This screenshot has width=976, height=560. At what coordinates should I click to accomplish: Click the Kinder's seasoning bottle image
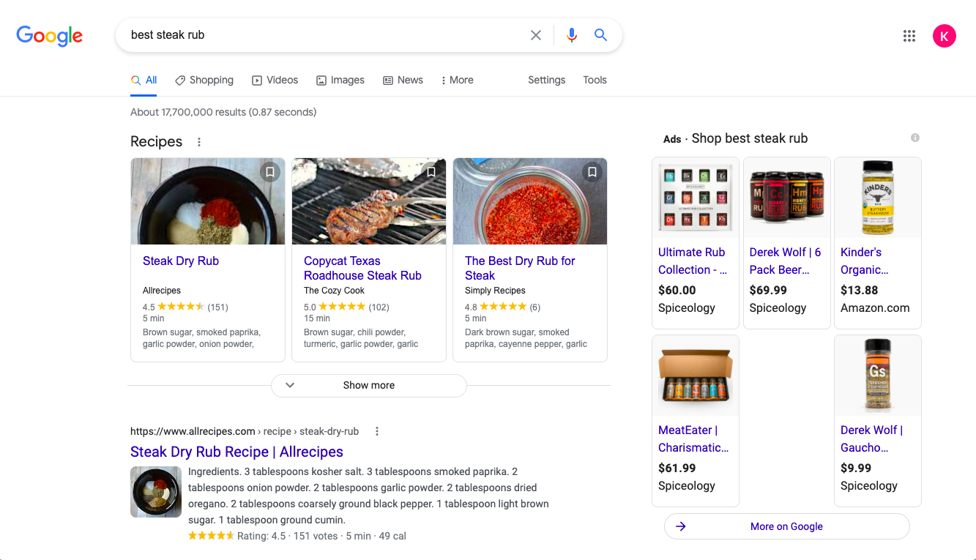pyautogui.click(x=878, y=198)
